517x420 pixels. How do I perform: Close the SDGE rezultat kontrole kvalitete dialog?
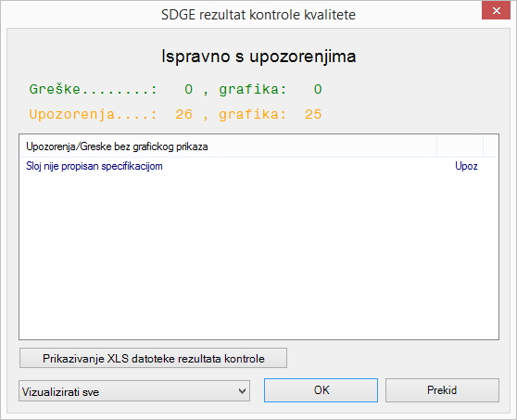coord(496,10)
